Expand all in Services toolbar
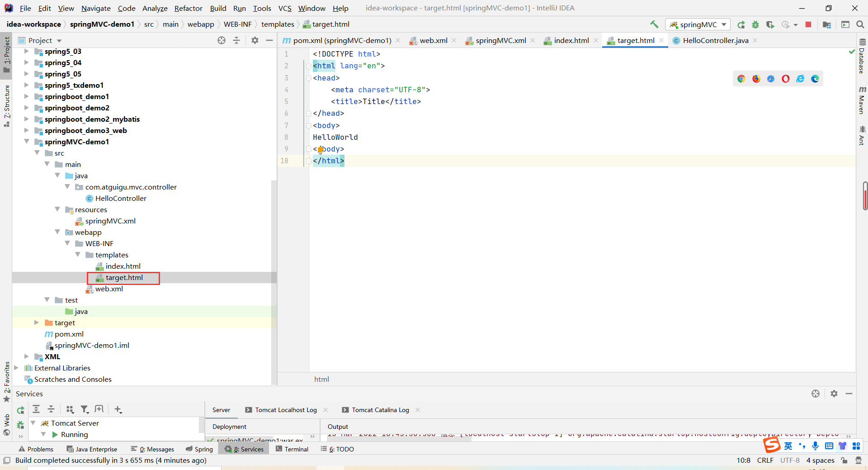This screenshot has height=470, width=868. (x=36, y=409)
